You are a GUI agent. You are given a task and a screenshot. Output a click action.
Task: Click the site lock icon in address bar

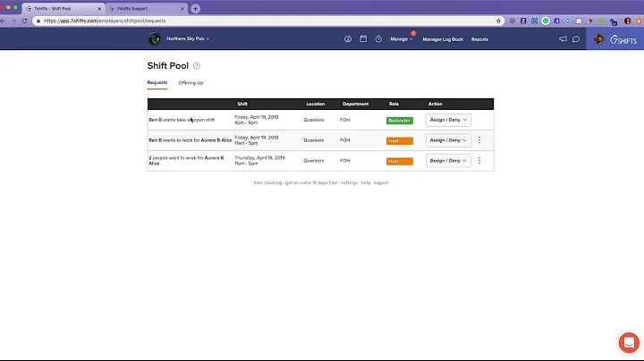pos(38,21)
